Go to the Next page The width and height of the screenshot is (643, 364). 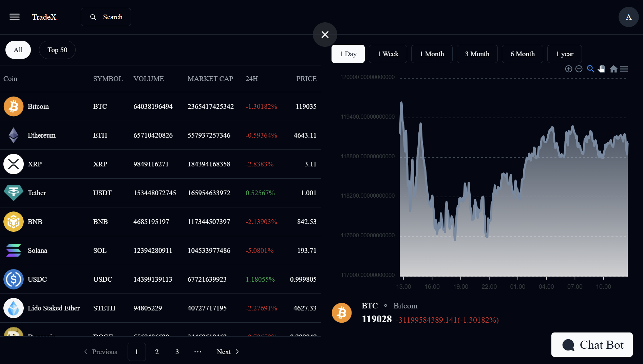pos(228,352)
